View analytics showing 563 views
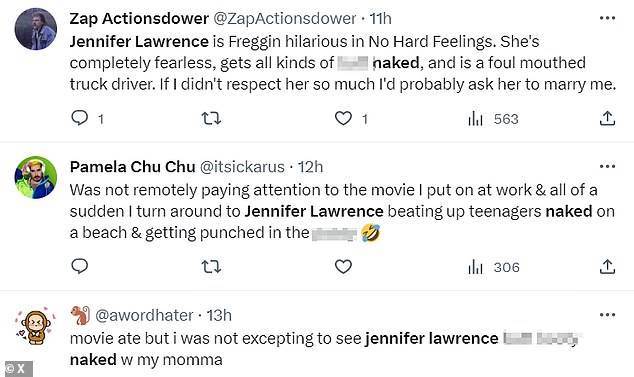 tap(493, 119)
